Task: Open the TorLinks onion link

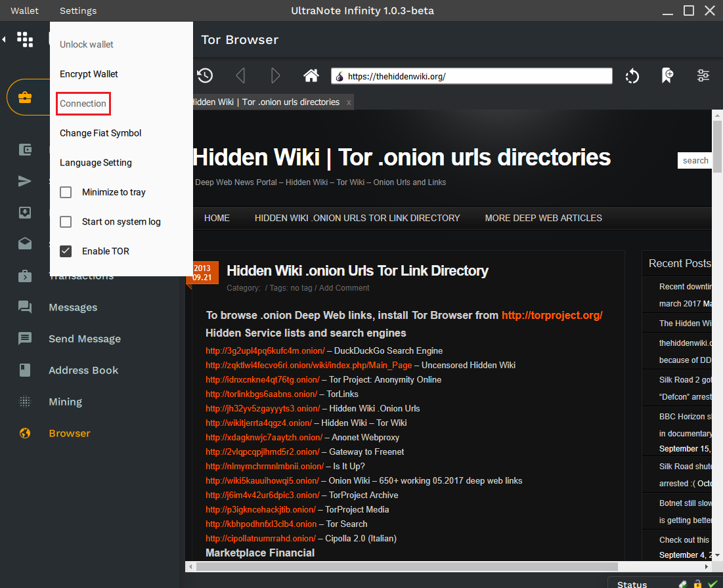Action: 261,394
